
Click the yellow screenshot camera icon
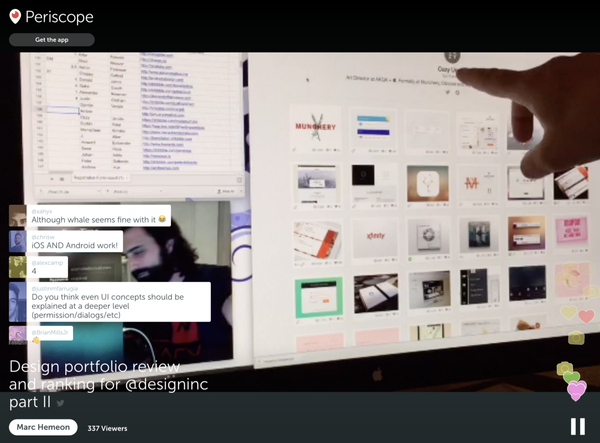[576, 338]
